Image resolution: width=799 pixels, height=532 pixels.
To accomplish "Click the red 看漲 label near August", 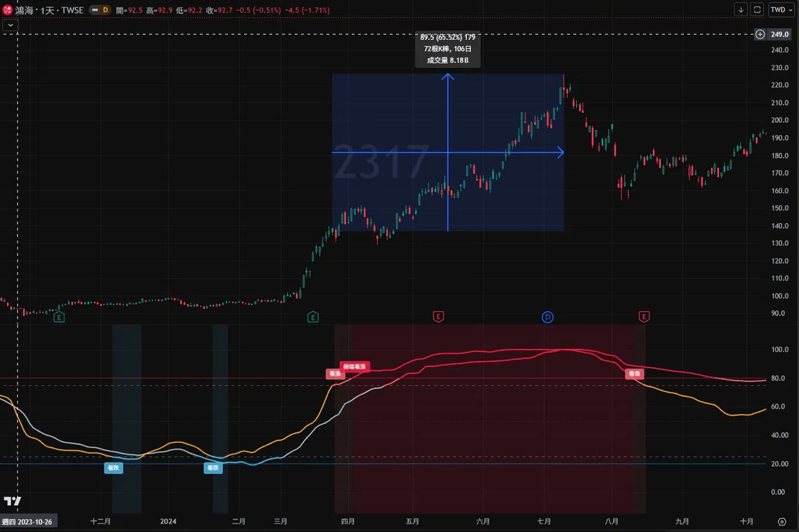I will [x=635, y=374].
